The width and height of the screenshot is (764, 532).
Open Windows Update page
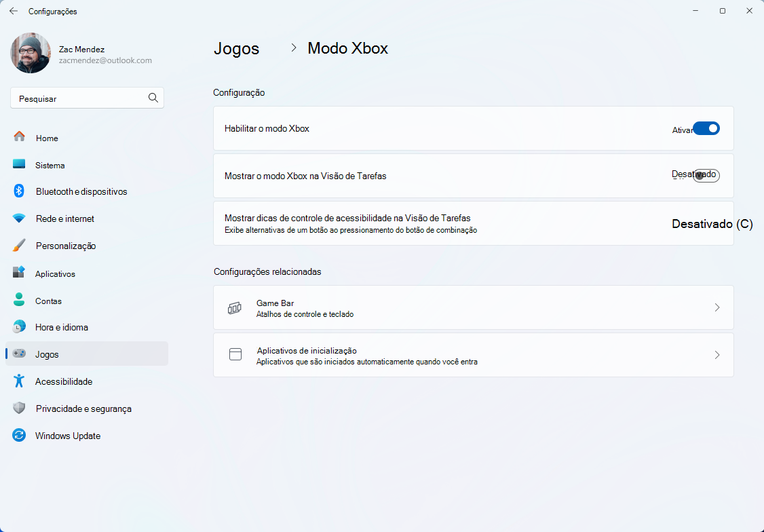click(87, 436)
